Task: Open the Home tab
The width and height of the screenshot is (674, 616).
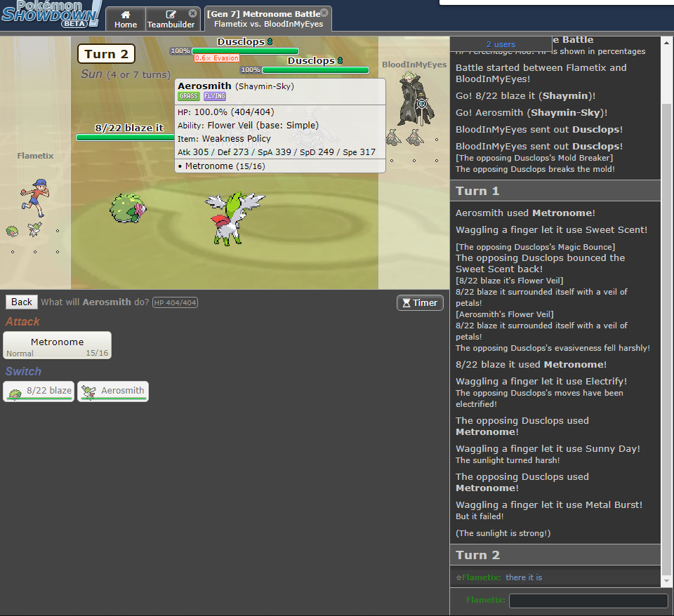Action: tap(126, 19)
